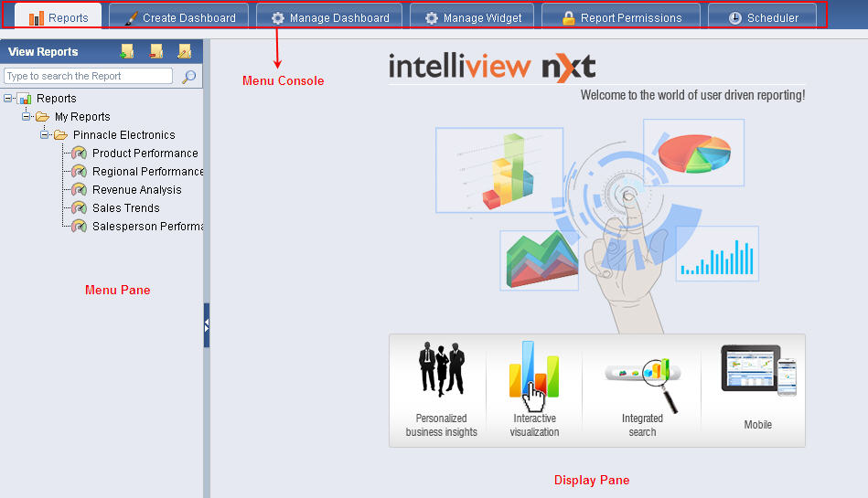Select the Sales Trends report
Image resolution: width=868 pixels, height=498 pixels.
pyautogui.click(x=125, y=208)
